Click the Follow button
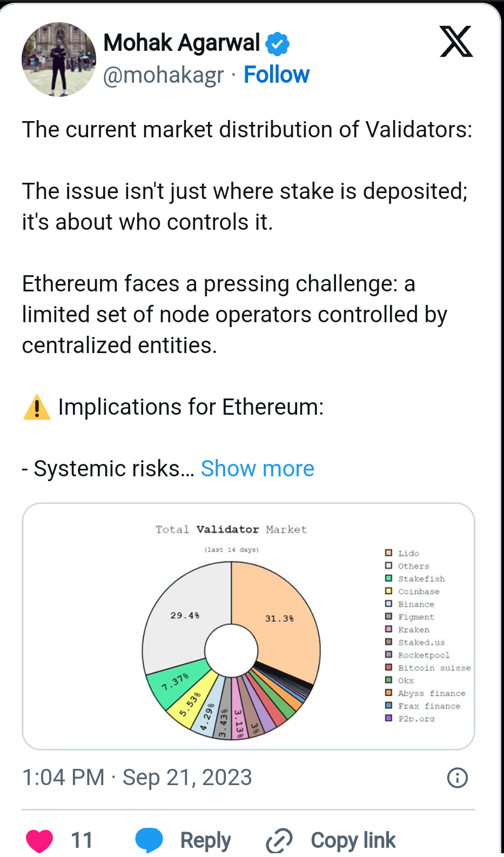 click(x=277, y=75)
